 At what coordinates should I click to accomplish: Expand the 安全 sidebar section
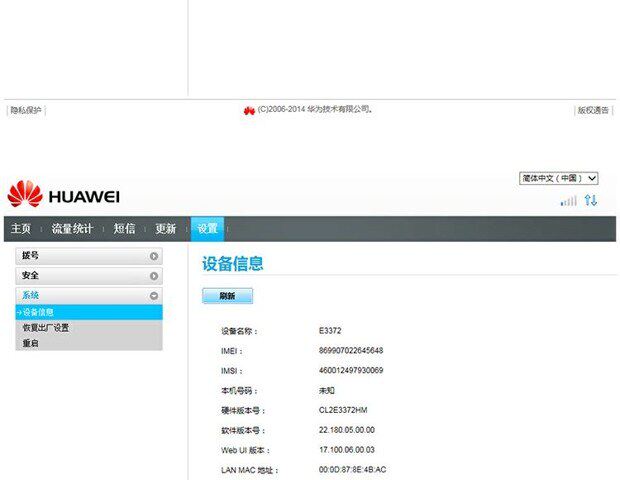tap(89, 276)
